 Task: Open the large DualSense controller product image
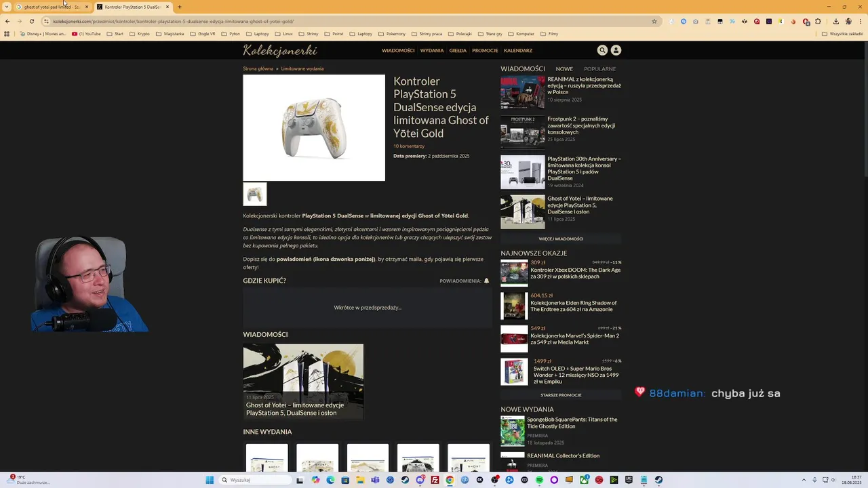(x=314, y=127)
